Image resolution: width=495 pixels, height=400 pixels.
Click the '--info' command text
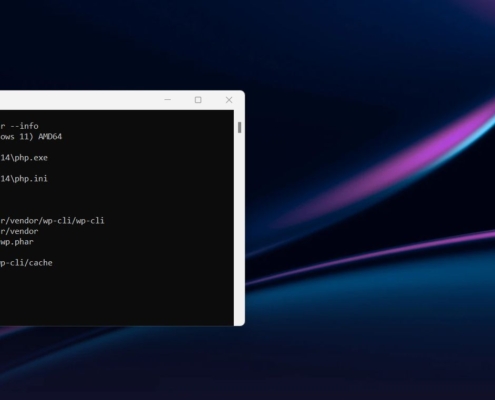pyautogui.click(x=24, y=126)
